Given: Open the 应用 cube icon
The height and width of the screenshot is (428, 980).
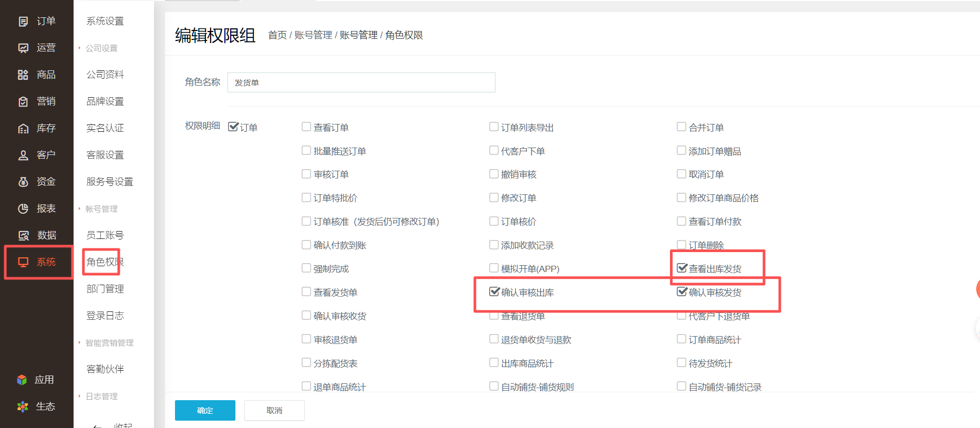Looking at the screenshot, I should tap(22, 380).
